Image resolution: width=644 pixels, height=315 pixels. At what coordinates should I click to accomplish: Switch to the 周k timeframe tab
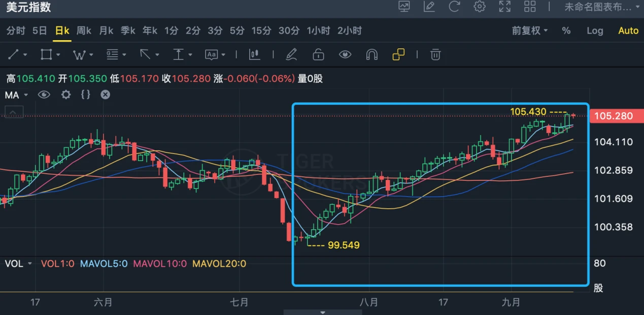tap(84, 30)
